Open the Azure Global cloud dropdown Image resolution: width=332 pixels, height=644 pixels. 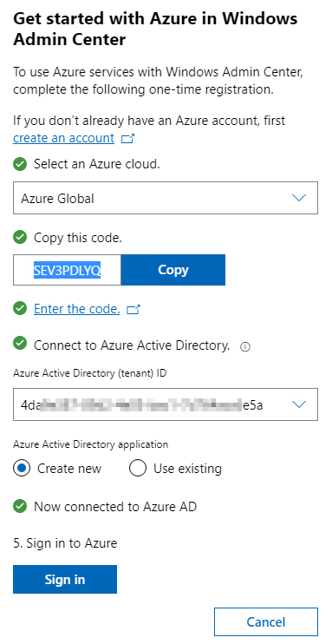pos(166,198)
